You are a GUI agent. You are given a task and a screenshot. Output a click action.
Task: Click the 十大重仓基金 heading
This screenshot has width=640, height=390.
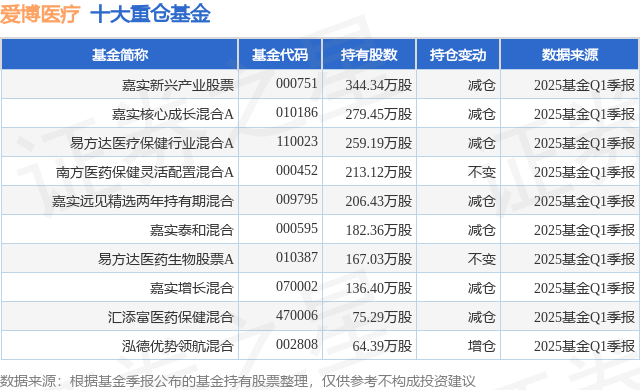pos(150,14)
